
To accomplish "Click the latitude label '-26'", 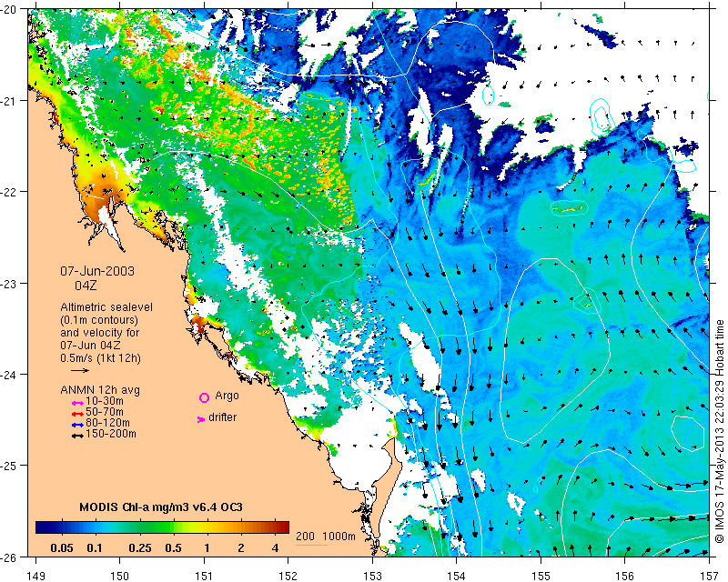I will (x=9, y=557).
